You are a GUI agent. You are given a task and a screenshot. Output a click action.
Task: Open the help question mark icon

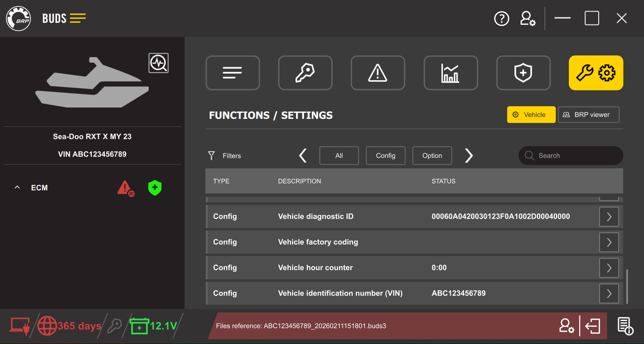click(502, 18)
